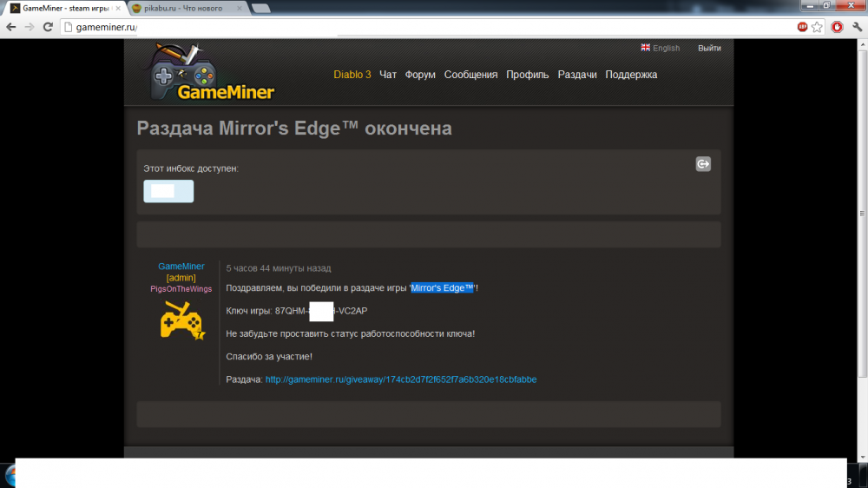Click the forward navigation arrow
Image resolution: width=868 pixels, height=488 pixels.
pos(30,27)
